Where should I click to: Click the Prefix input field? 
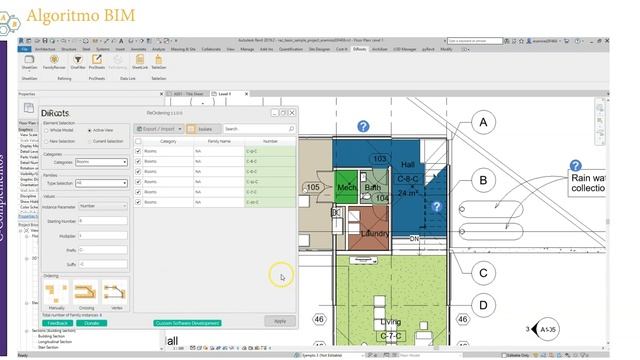click(103, 250)
